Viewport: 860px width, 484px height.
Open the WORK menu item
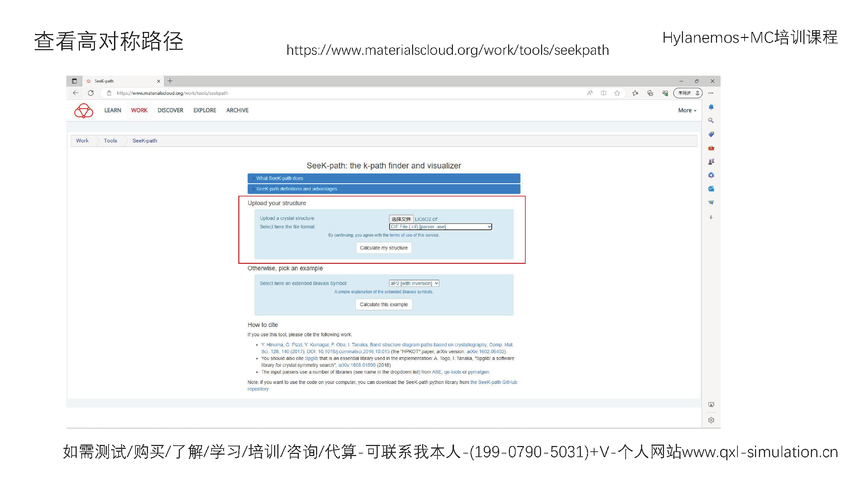click(x=139, y=110)
